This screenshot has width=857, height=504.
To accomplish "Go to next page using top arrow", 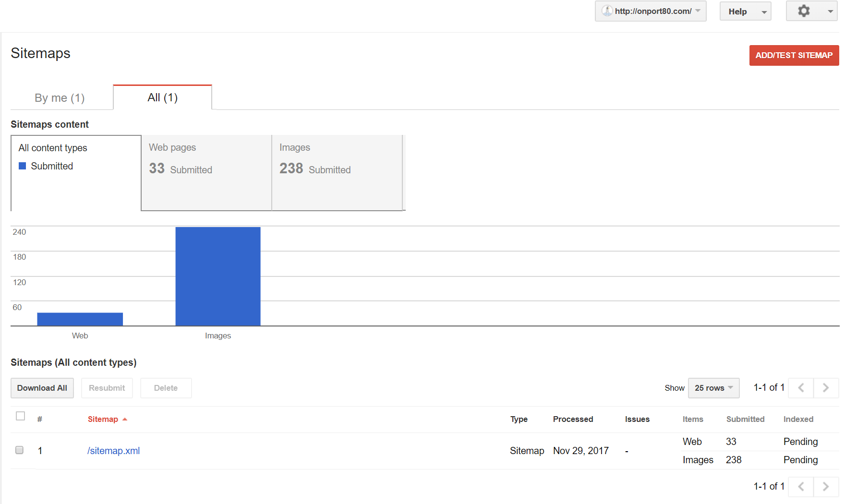I will click(826, 388).
